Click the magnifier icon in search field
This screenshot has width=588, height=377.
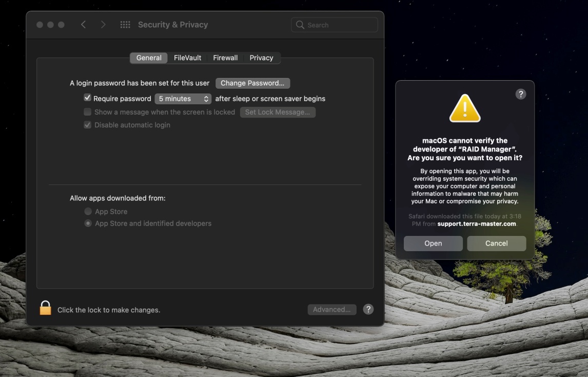(x=300, y=25)
